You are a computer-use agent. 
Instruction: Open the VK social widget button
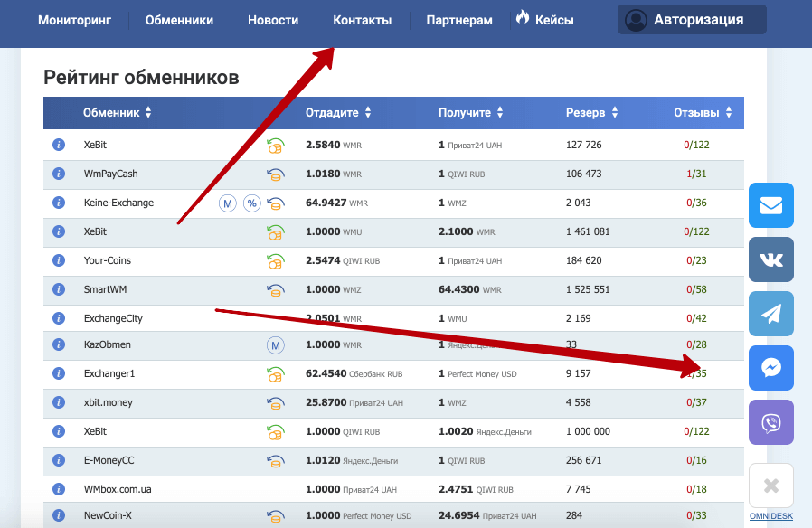tap(771, 259)
